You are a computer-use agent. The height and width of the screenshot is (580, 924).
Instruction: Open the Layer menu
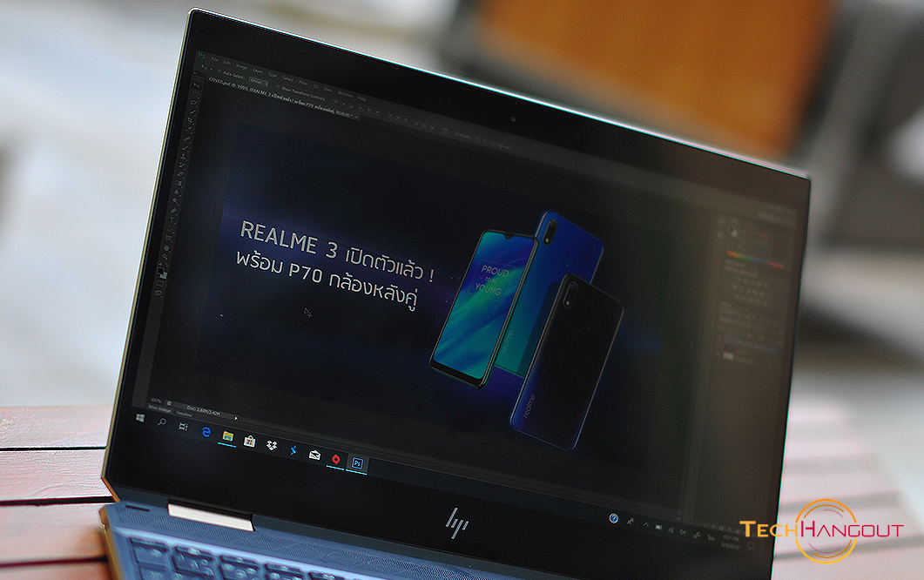pos(258,71)
